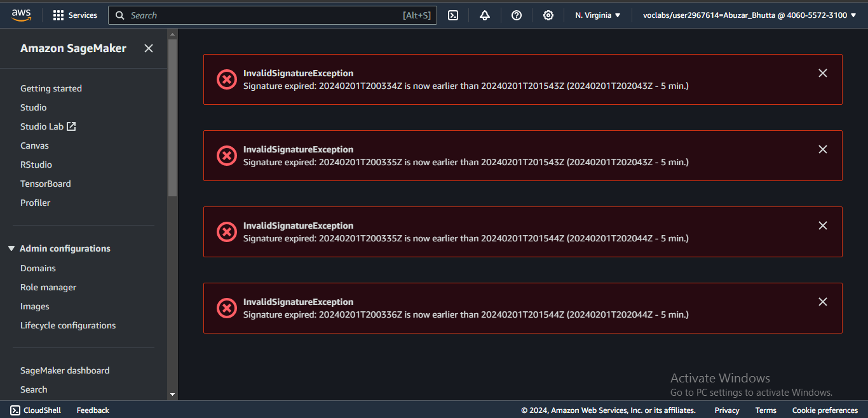868x418 pixels.
Task: Click the Amazon SageMaker title
Action: tap(73, 48)
